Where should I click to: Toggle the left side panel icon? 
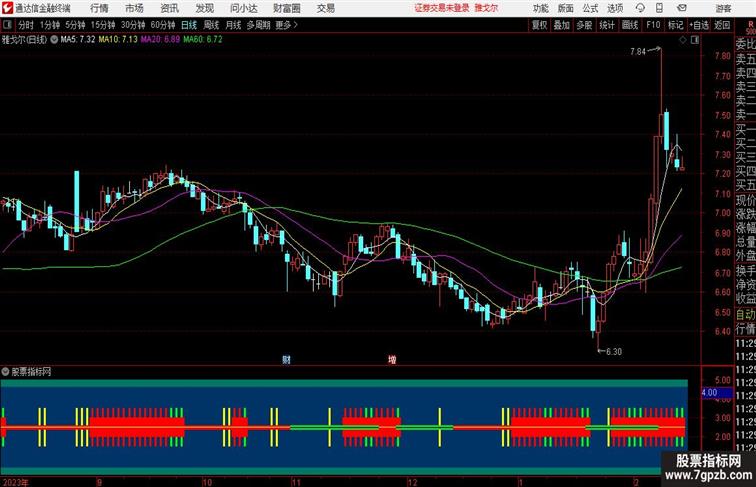point(7,25)
